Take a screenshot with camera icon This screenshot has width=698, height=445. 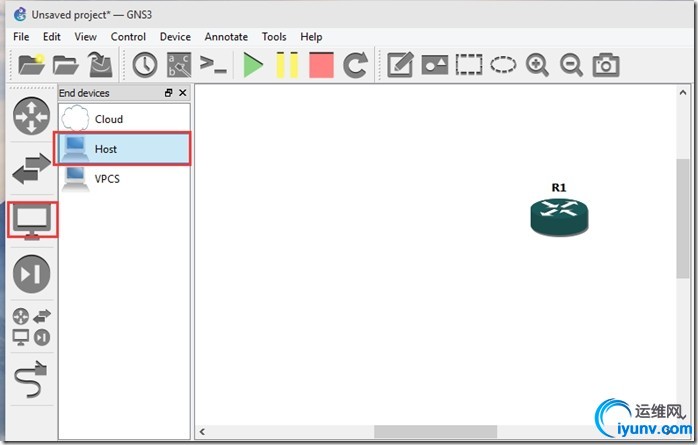(x=606, y=65)
